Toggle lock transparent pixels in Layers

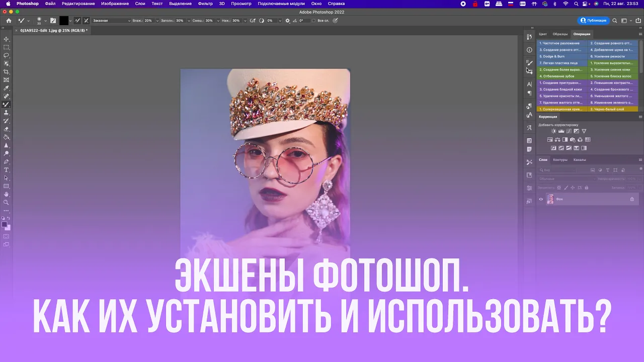tap(558, 188)
